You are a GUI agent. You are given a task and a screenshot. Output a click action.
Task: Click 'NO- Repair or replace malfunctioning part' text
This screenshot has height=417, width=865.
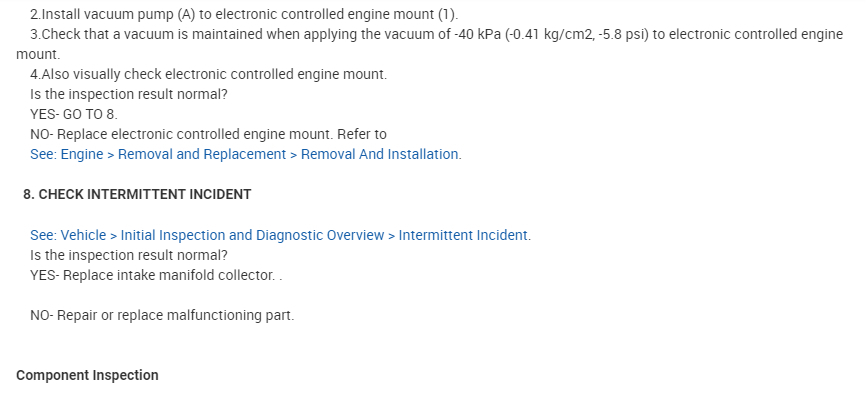point(162,315)
